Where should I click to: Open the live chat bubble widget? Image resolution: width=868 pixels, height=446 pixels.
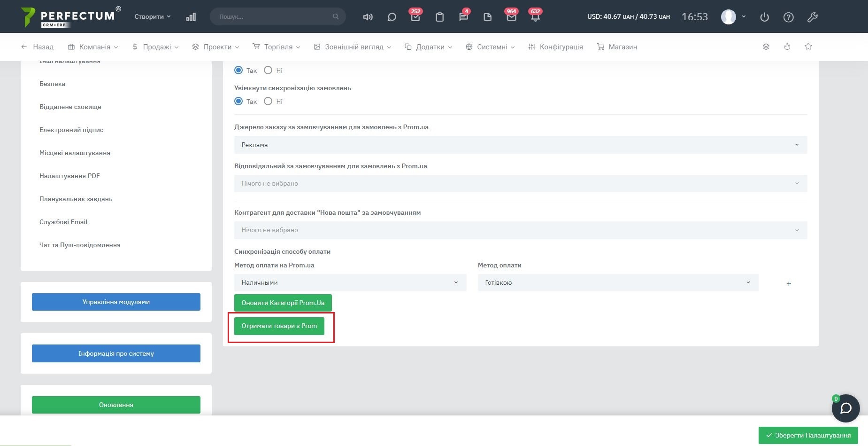(845, 408)
